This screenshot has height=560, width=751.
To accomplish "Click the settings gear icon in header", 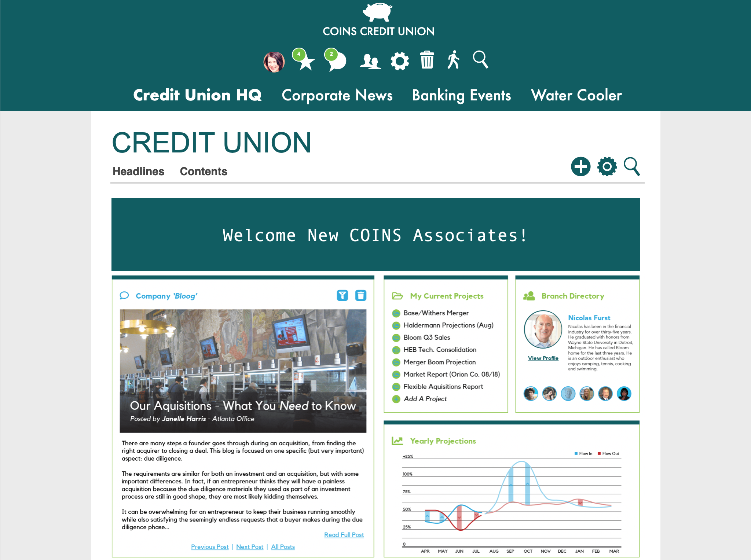I will pos(400,60).
